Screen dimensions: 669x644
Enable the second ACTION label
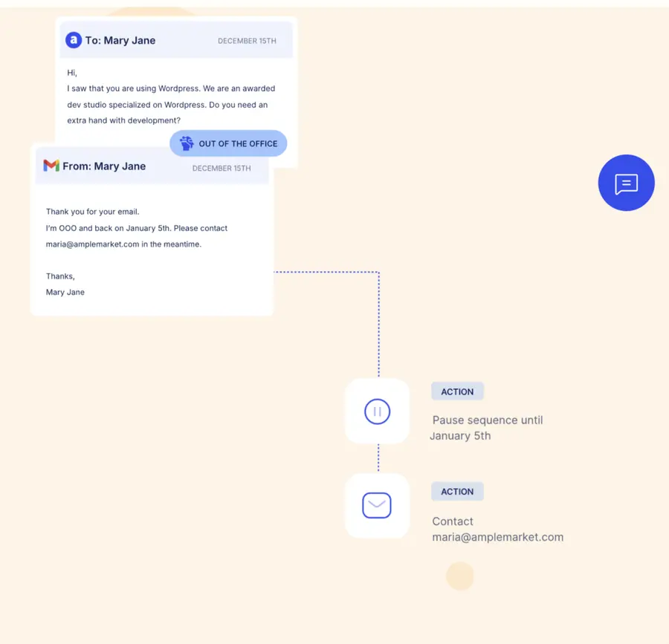[457, 491]
